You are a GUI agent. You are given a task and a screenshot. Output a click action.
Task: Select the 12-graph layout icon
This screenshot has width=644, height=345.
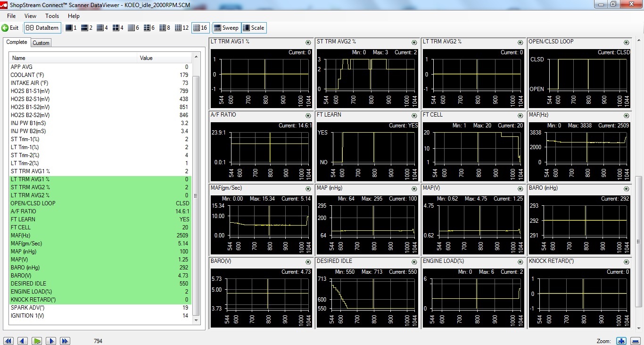tap(182, 28)
